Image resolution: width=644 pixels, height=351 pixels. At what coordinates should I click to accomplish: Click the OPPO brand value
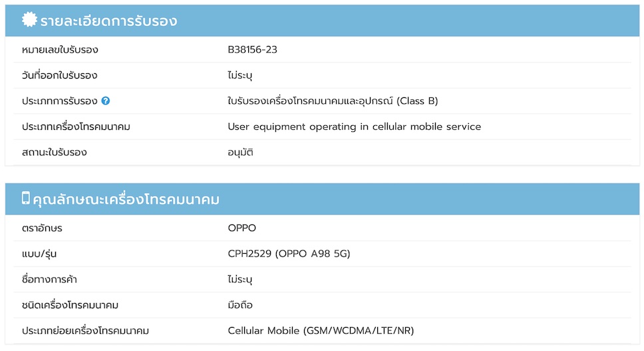point(241,228)
